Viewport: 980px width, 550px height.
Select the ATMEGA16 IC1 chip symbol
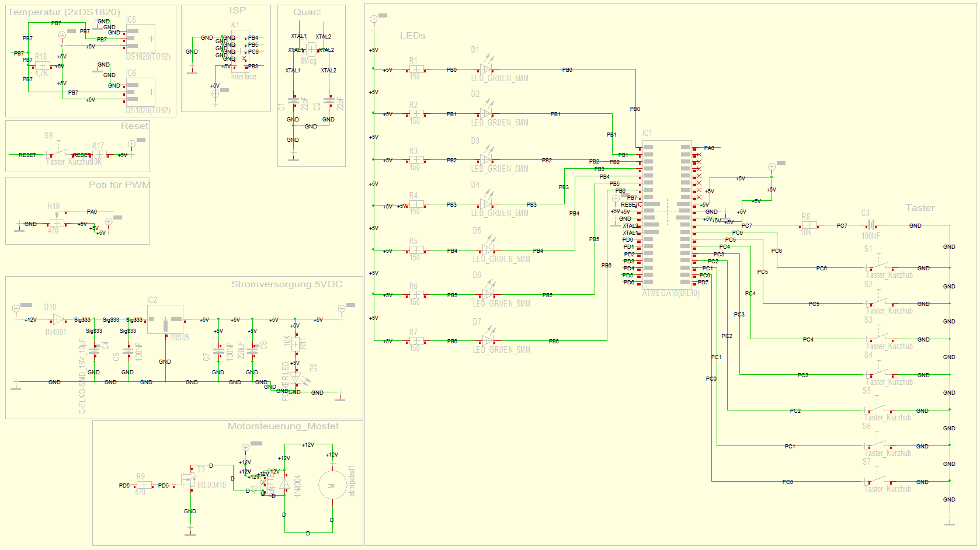(667, 214)
